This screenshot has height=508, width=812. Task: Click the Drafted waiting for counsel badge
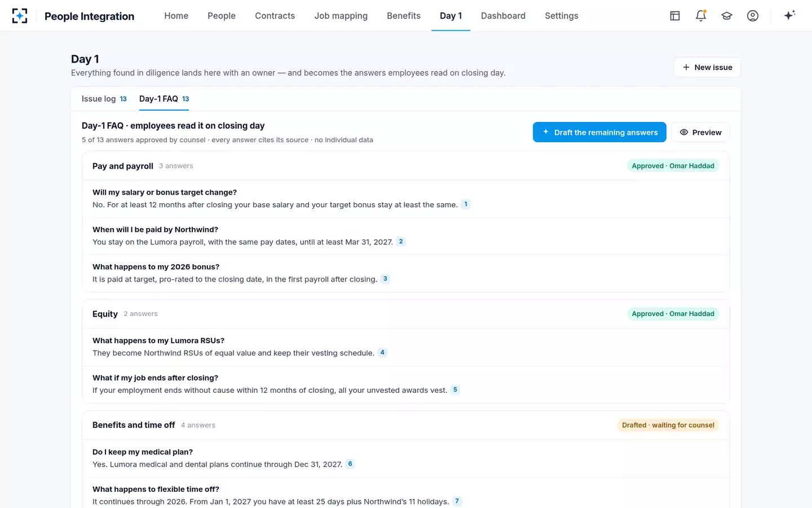pyautogui.click(x=668, y=425)
